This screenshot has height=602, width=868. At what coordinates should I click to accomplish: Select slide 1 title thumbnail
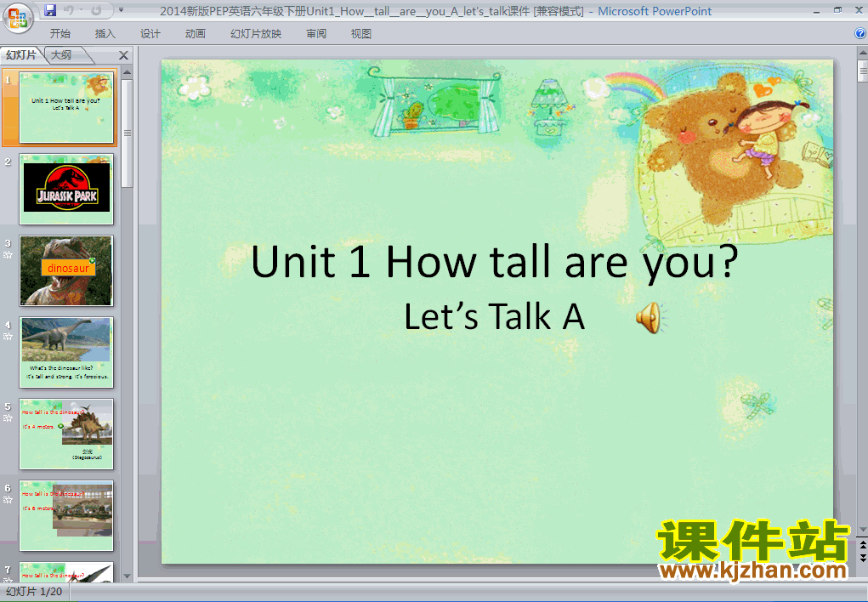(x=66, y=107)
